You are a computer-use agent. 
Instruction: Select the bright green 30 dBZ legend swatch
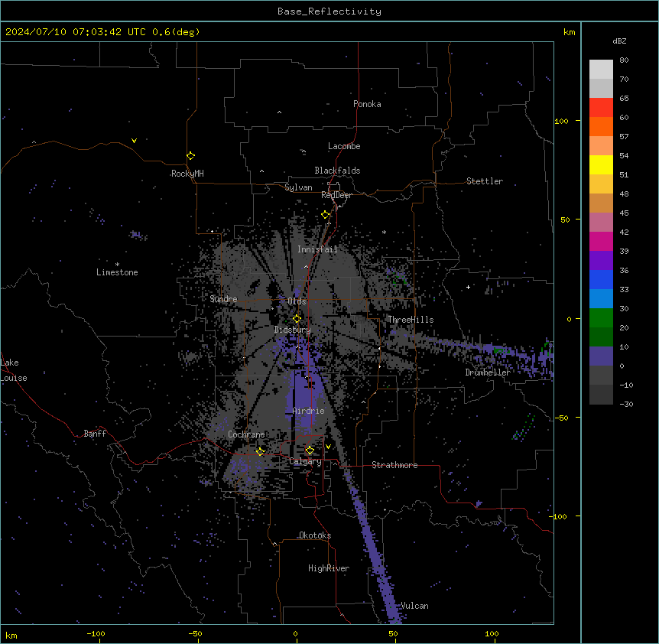601,318
